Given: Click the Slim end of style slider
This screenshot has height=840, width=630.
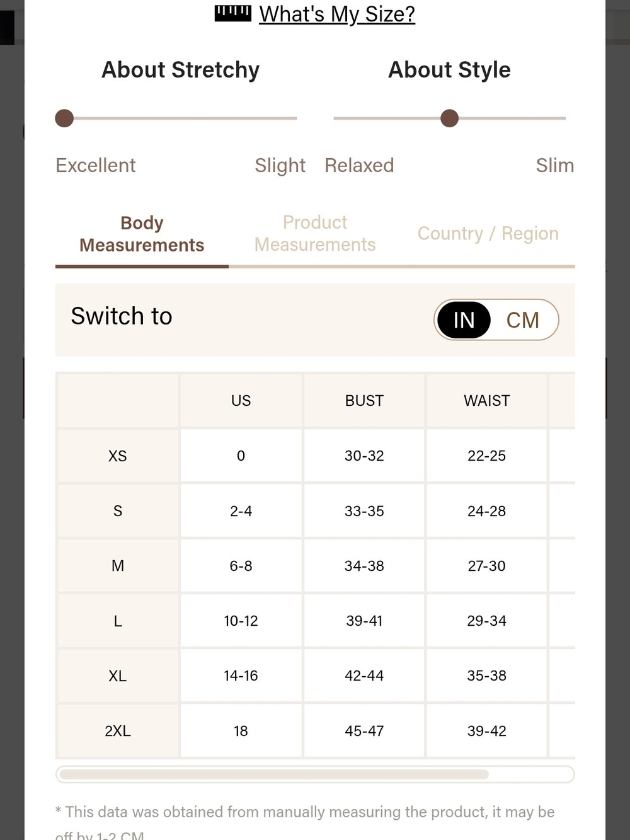Looking at the screenshot, I should 554,165.
